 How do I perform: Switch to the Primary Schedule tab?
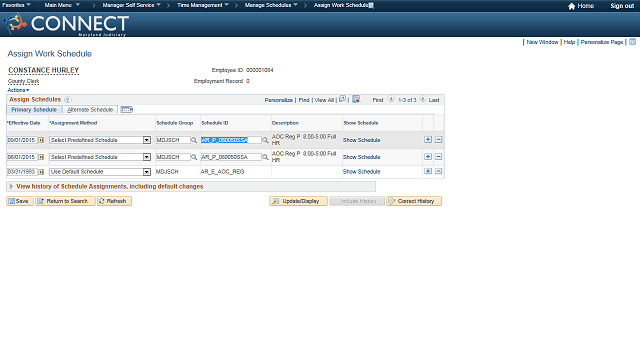point(34,110)
